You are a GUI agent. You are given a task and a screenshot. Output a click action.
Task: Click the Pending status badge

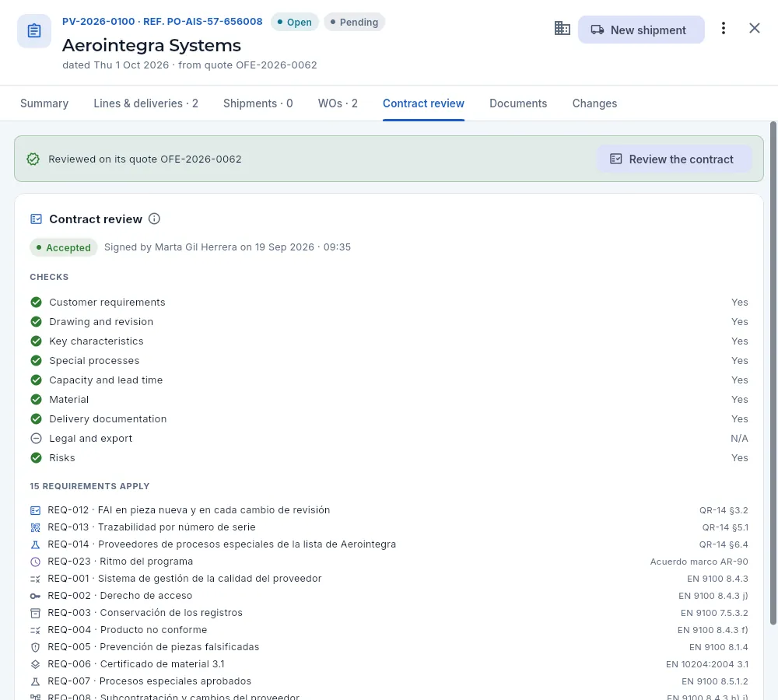[354, 22]
